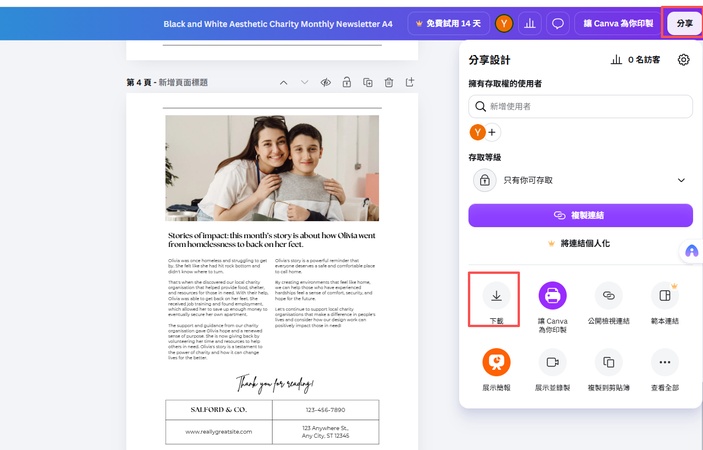Click the orange 展示簡報 present icon
The height and width of the screenshot is (450, 703).
496,362
